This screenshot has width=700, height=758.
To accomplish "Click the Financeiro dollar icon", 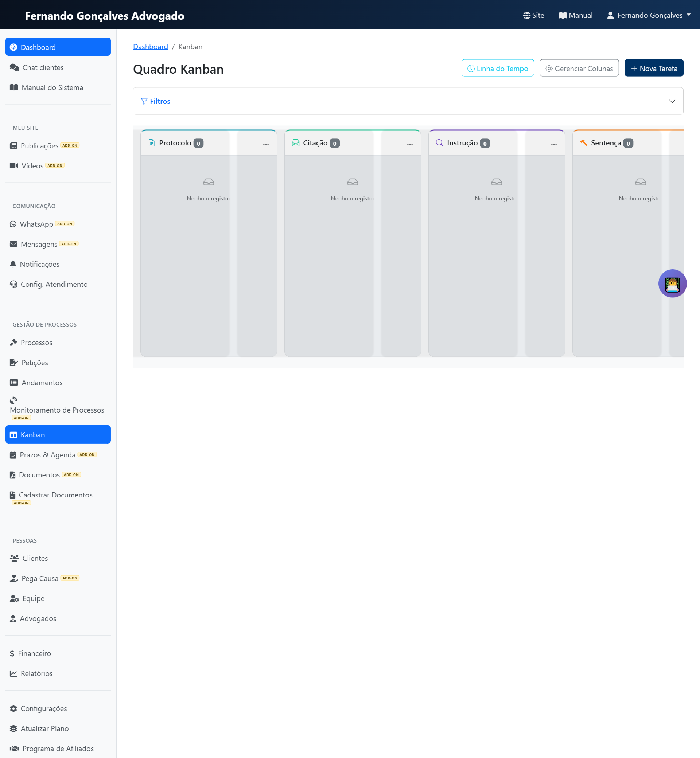I will point(12,653).
